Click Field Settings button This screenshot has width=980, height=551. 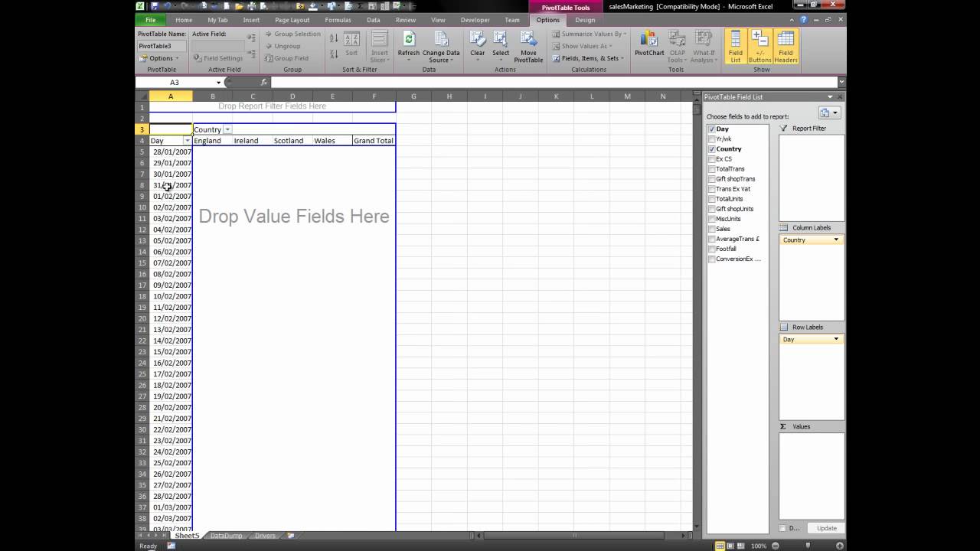(218, 58)
